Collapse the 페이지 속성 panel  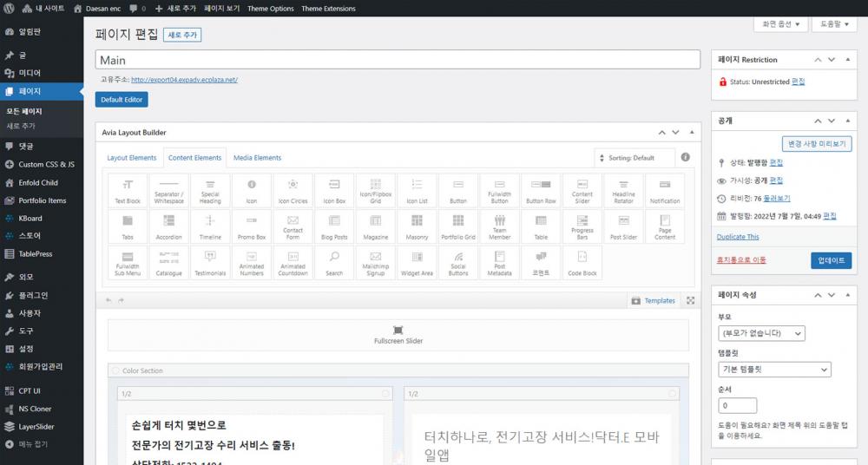point(847,295)
